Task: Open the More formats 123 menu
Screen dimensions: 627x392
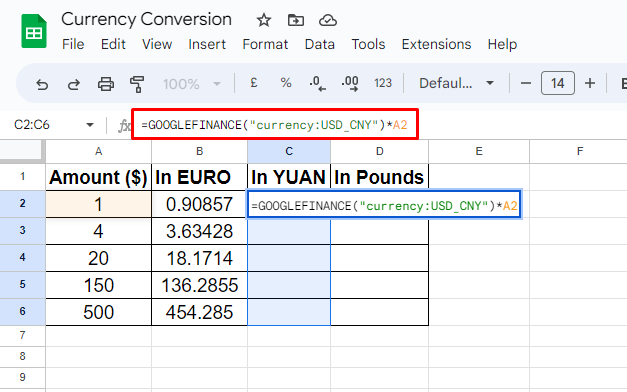Action: (x=383, y=83)
